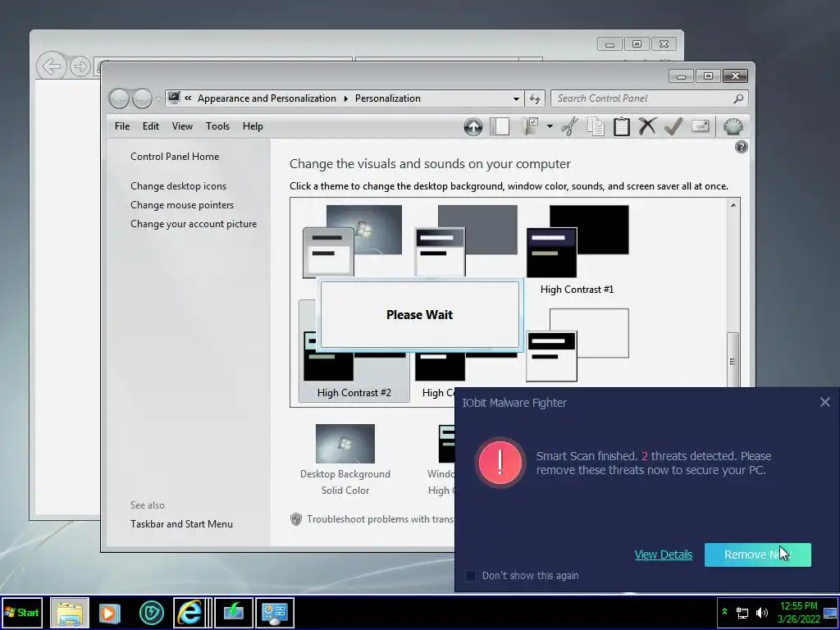This screenshot has width=840, height=630.
Task: Open the Start menu
Action: click(21, 612)
